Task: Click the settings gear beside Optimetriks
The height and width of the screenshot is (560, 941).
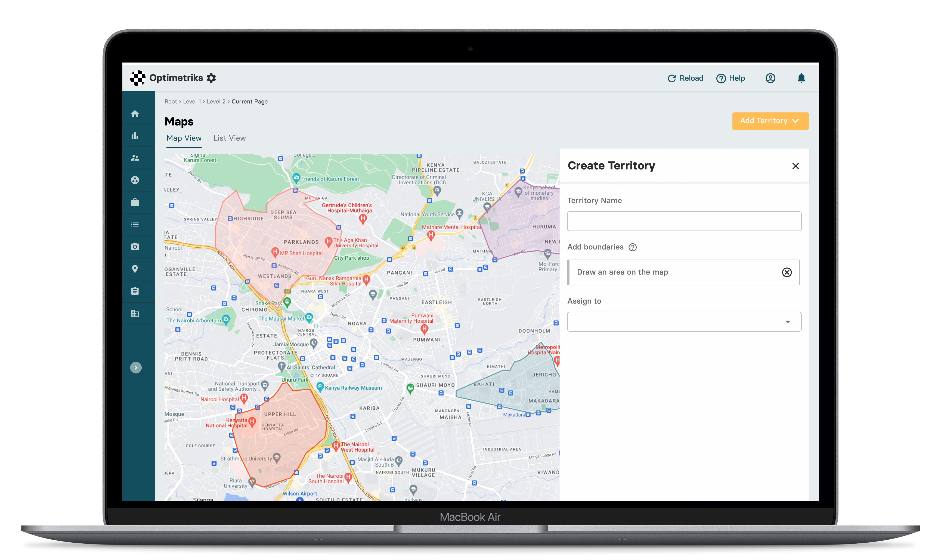Action: (211, 78)
